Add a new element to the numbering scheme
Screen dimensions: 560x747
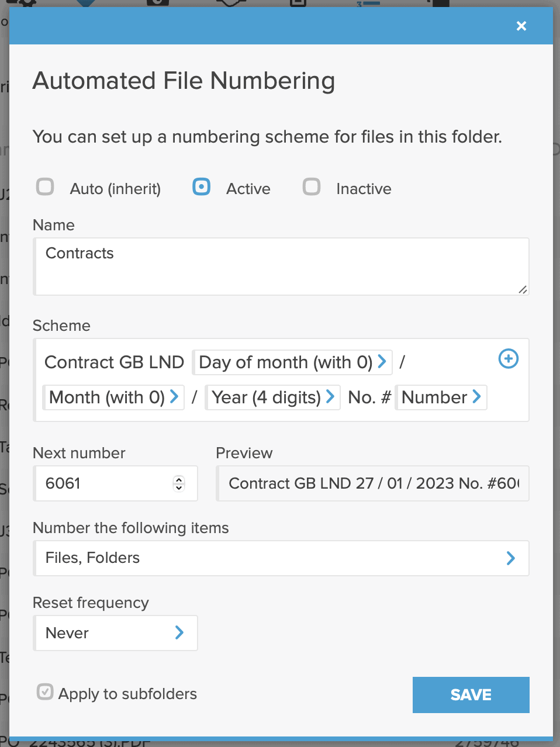tap(508, 359)
